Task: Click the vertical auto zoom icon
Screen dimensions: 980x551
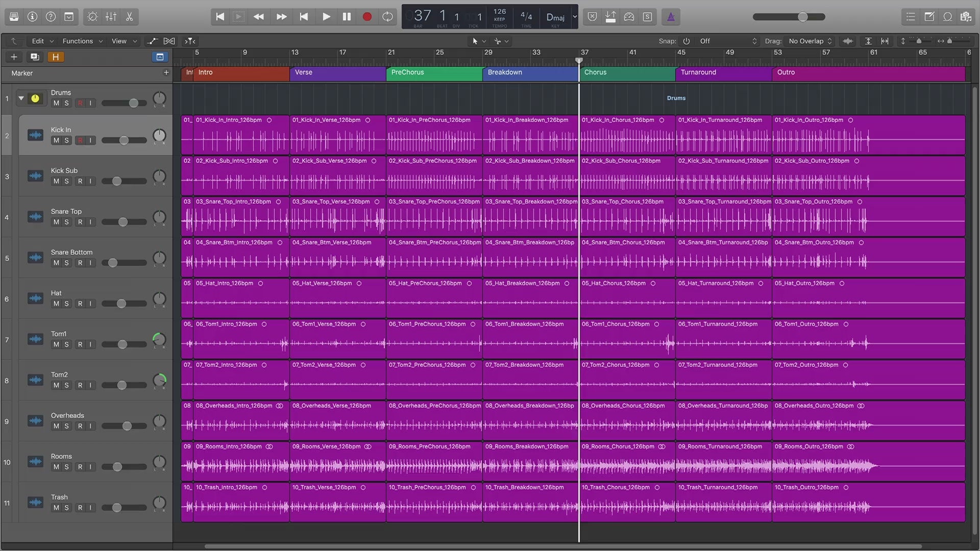Action: [x=868, y=41]
